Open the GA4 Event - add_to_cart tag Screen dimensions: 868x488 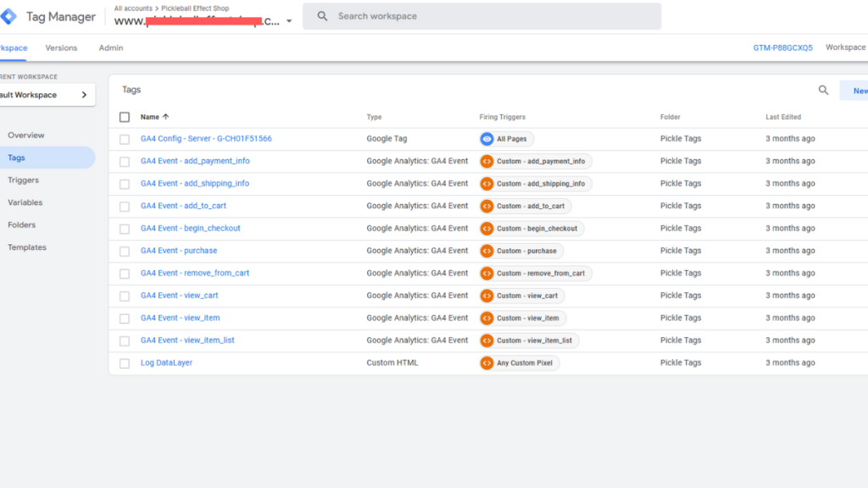[x=183, y=206]
